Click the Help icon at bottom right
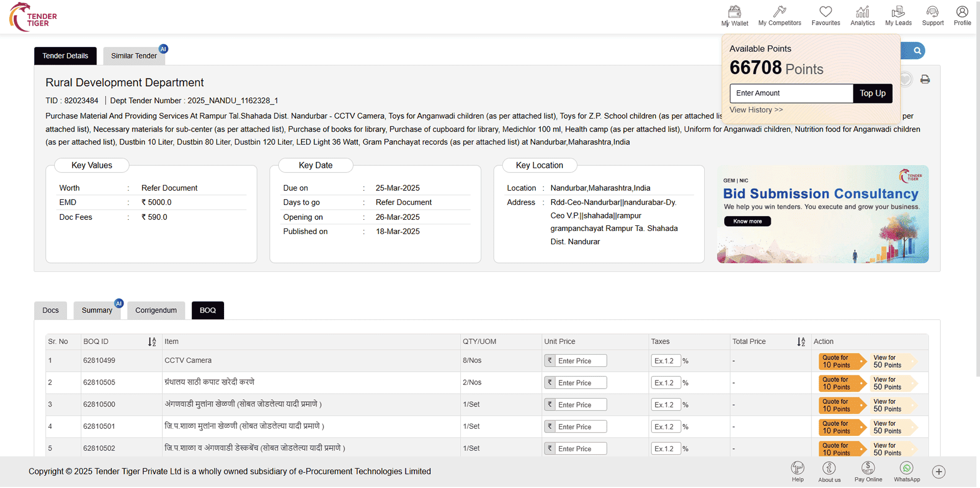980x488 pixels. click(798, 469)
